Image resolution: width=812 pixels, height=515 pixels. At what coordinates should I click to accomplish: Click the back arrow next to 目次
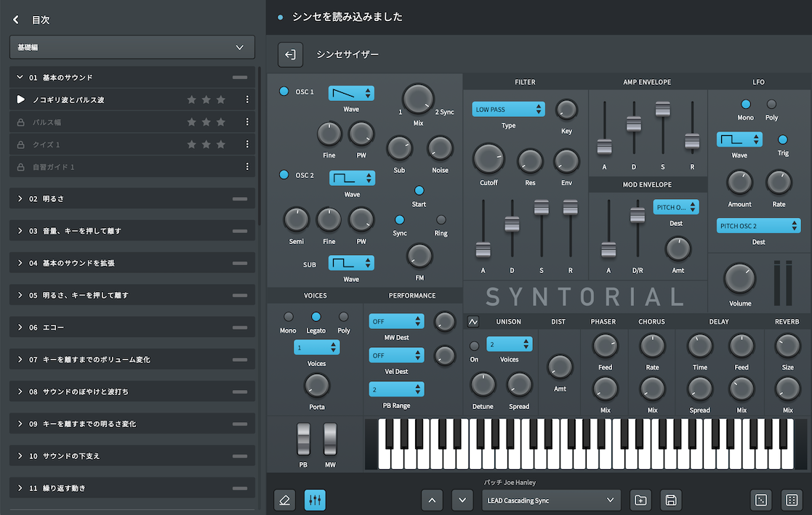16,20
